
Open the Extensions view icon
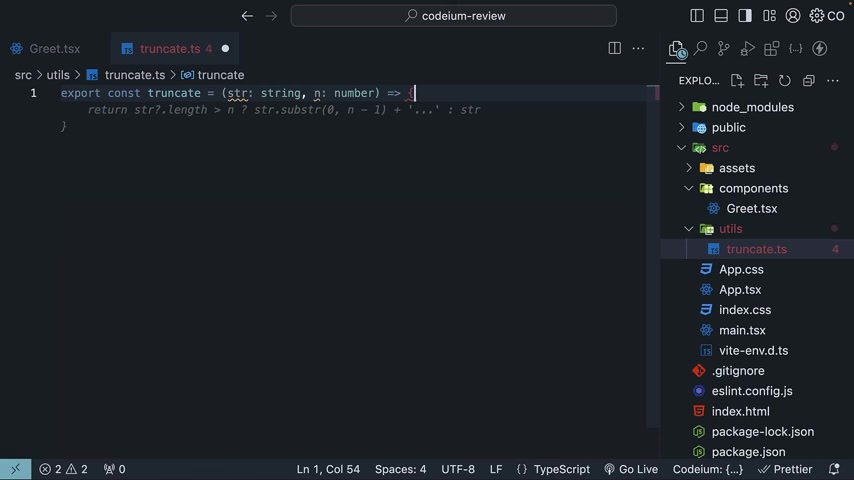click(771, 48)
